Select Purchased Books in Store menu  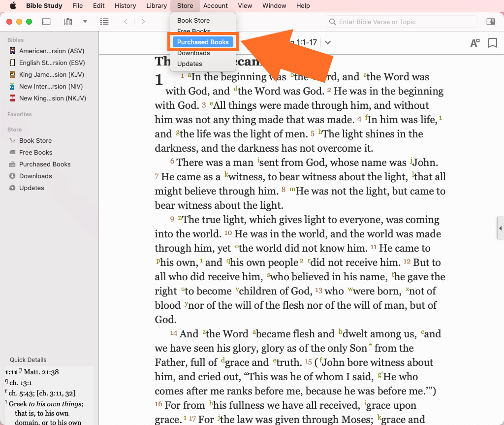point(203,42)
